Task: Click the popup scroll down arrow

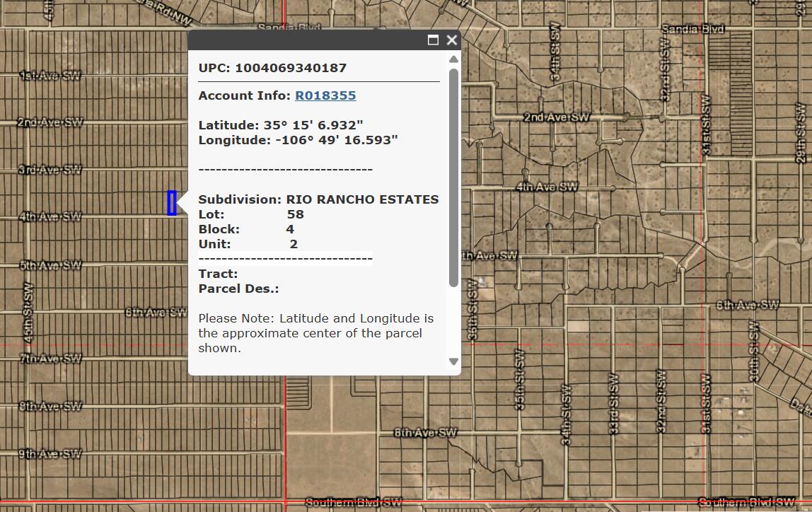Action: (453, 361)
